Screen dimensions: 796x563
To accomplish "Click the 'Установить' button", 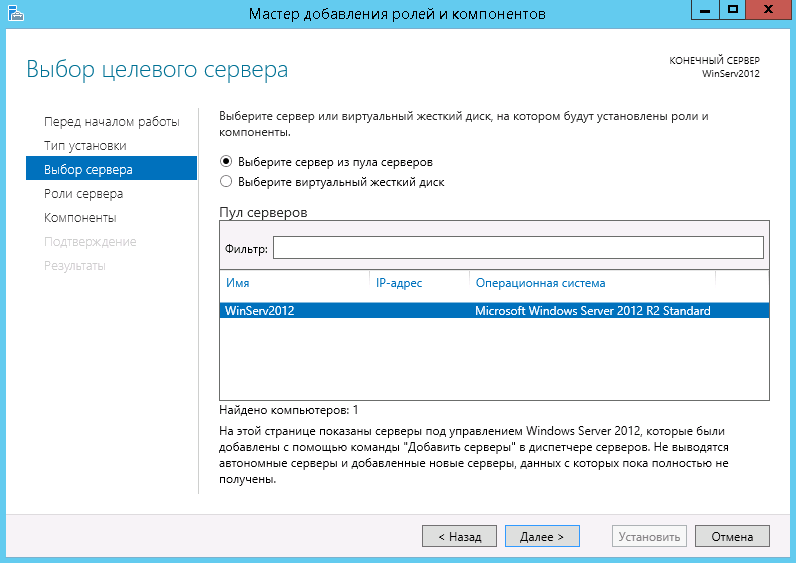I will coord(650,537).
